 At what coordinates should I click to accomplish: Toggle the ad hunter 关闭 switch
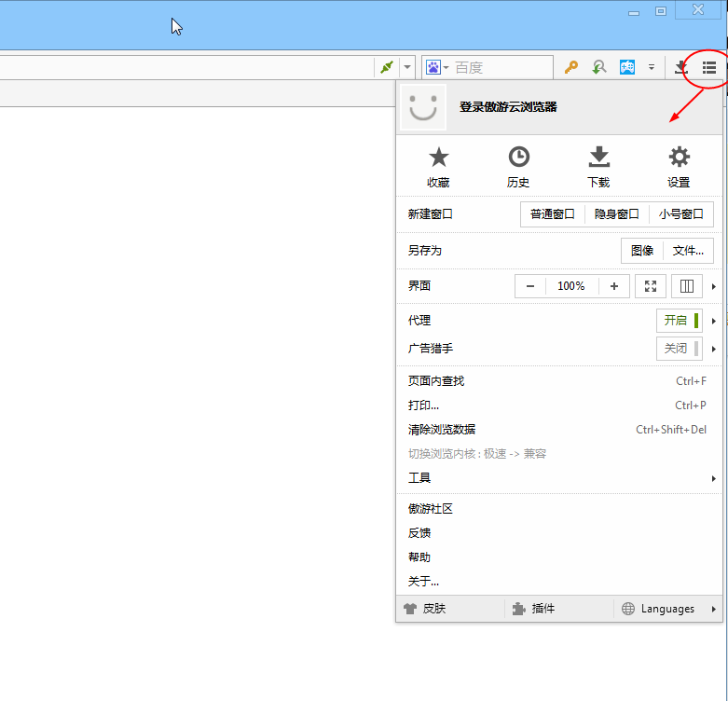pyautogui.click(x=680, y=349)
